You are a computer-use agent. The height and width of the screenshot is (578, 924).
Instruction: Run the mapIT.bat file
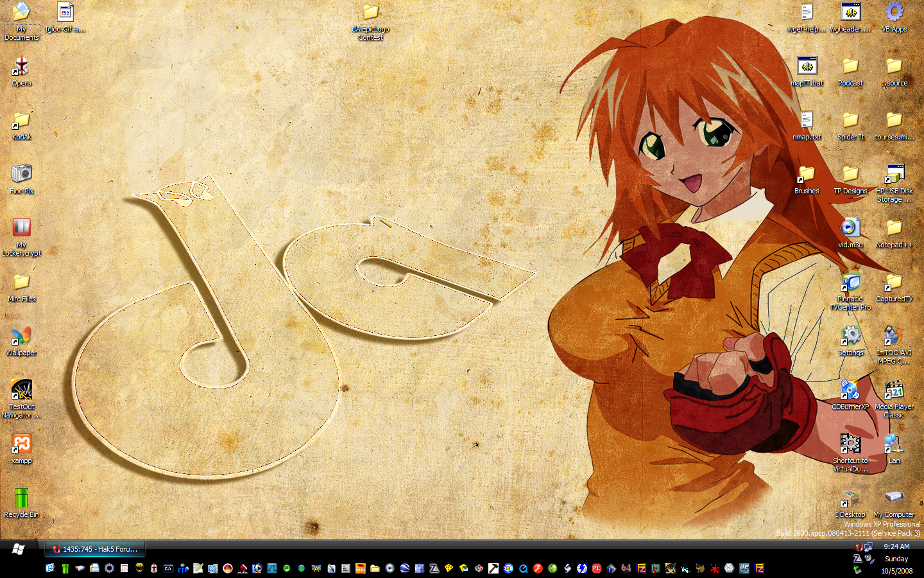(807, 71)
